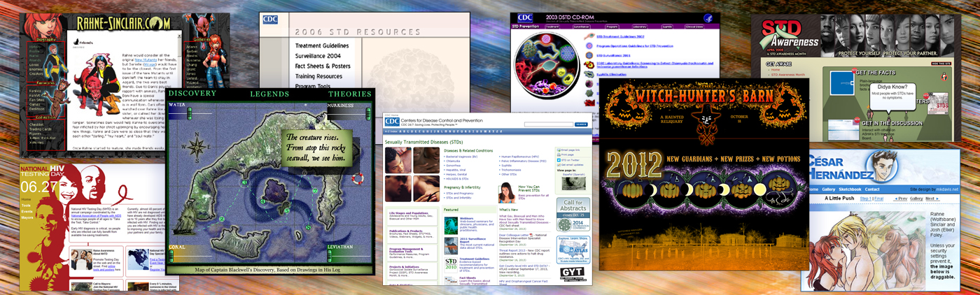Viewport: 980px width, 295px height.
Task: Open Sketchbook on César Hernández menu
Action: pos(850,189)
